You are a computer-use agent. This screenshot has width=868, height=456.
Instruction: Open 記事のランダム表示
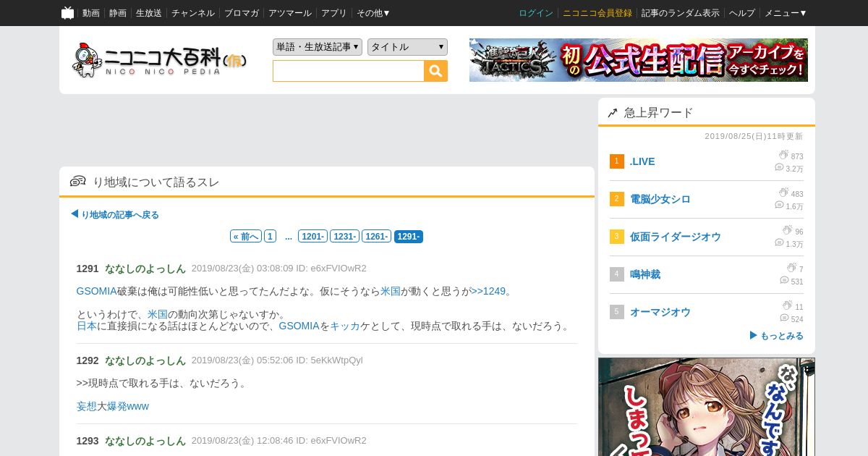click(681, 13)
